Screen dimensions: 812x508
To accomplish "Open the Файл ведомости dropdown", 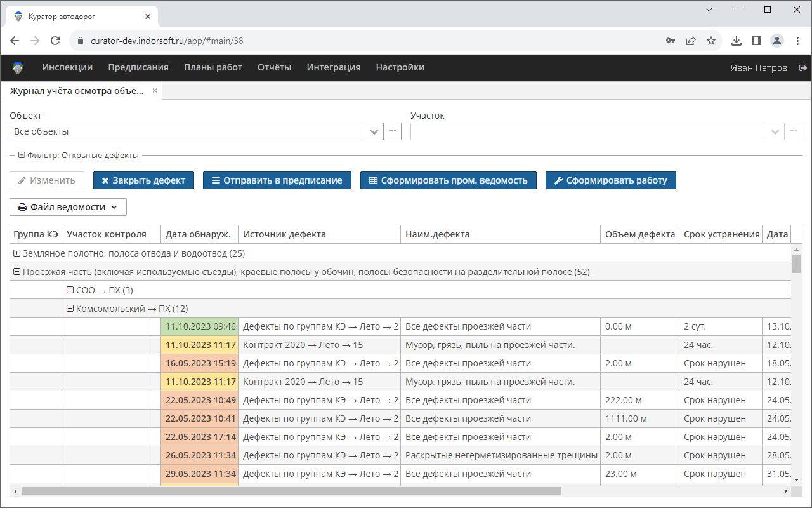I will point(68,207).
